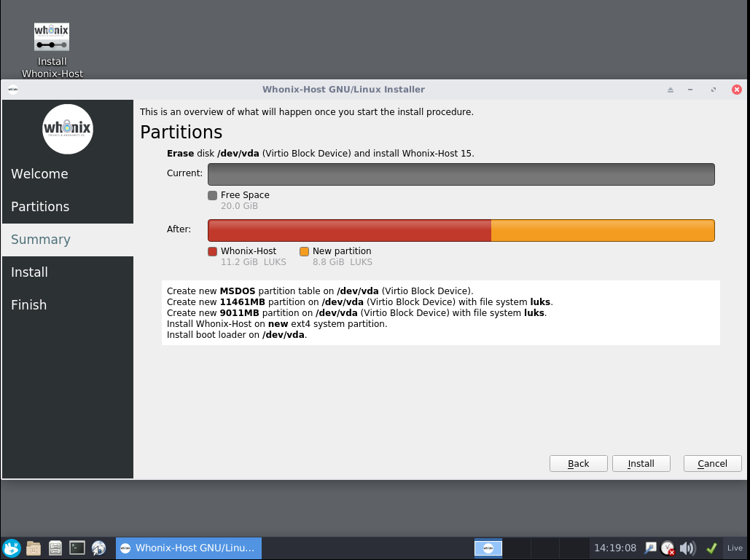Click the orange New partition segment
The image size is (750, 560).
(x=602, y=230)
